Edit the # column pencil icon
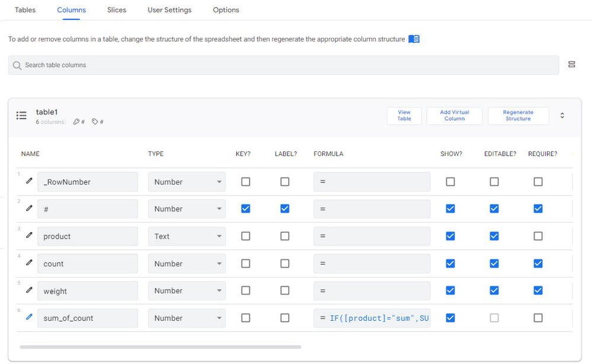The image size is (592, 364). click(29, 208)
